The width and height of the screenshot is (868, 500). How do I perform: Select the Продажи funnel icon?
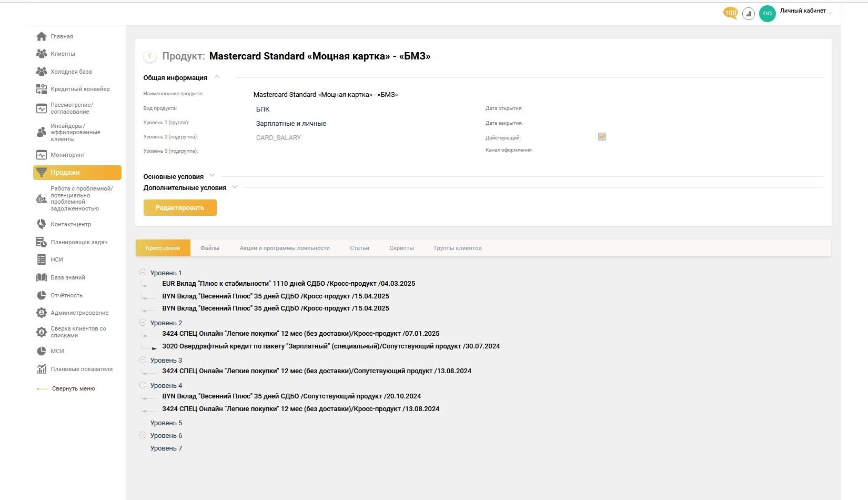[x=42, y=173]
